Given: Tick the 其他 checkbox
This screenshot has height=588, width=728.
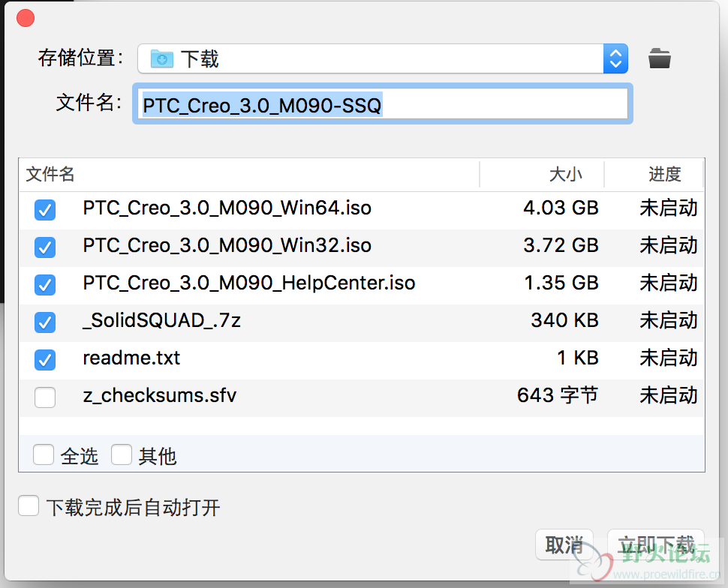Looking at the screenshot, I should click(x=122, y=454).
